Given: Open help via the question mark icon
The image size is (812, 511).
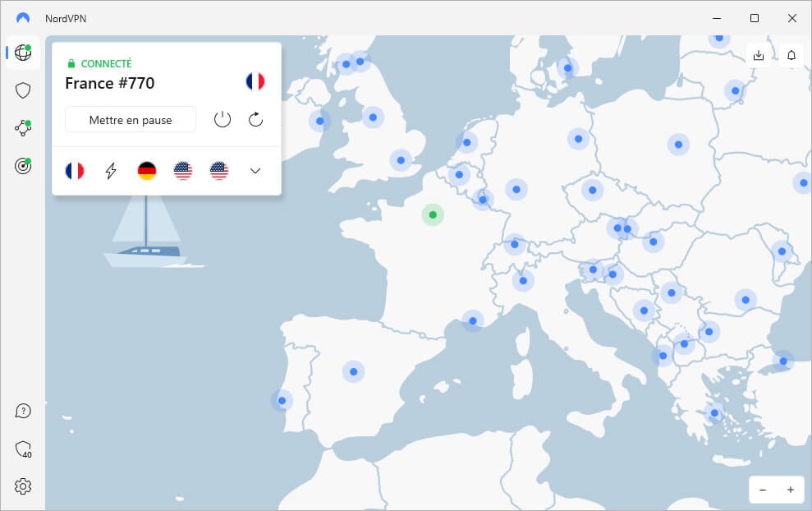Looking at the screenshot, I should [x=22, y=411].
